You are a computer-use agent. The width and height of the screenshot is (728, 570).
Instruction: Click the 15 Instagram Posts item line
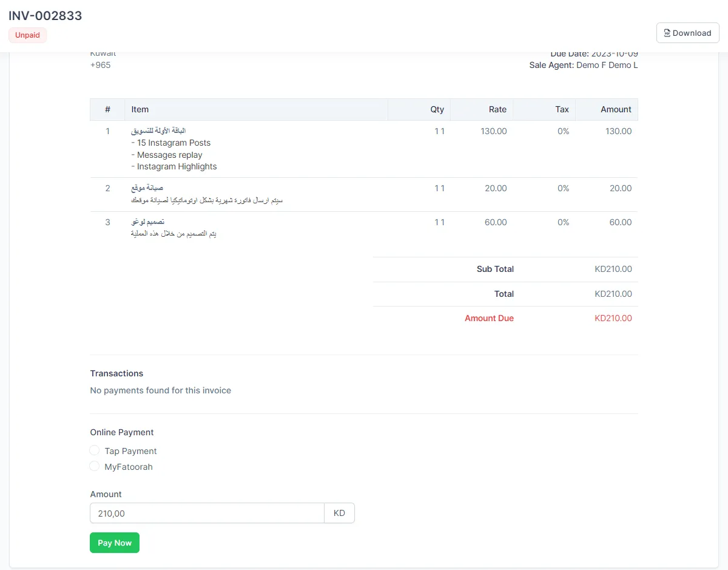point(171,143)
